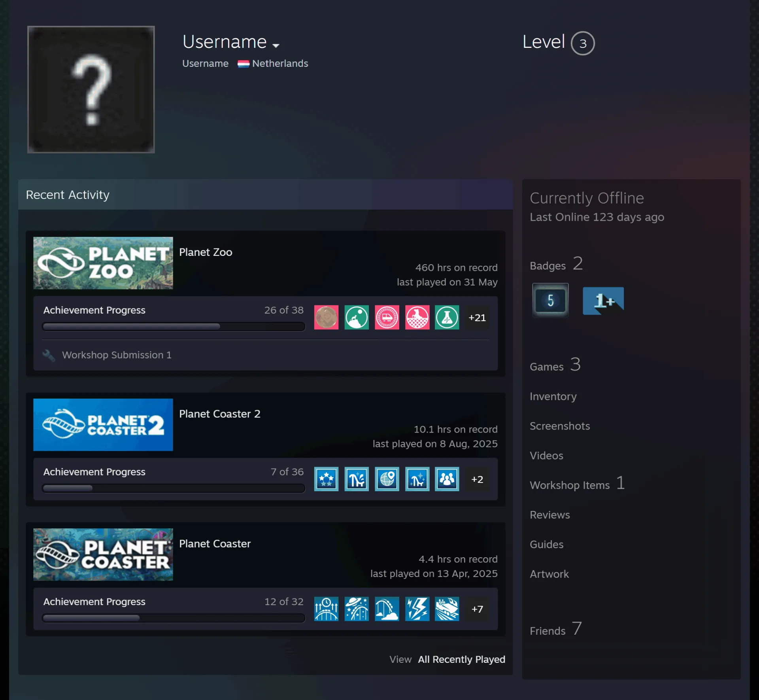Open Planet Coaster 2 globe pin achievement icon
Screen dimensions: 759x700
click(387, 479)
